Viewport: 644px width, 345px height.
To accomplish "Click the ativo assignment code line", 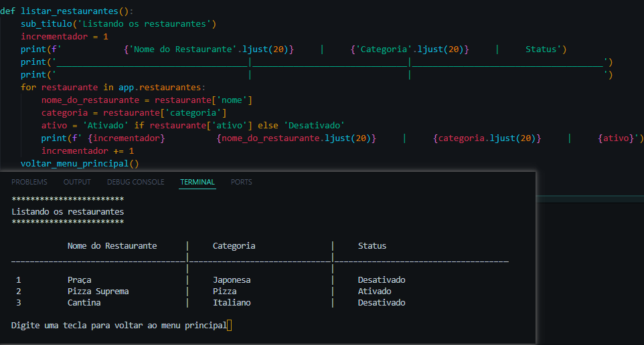I will pyautogui.click(x=193, y=126).
